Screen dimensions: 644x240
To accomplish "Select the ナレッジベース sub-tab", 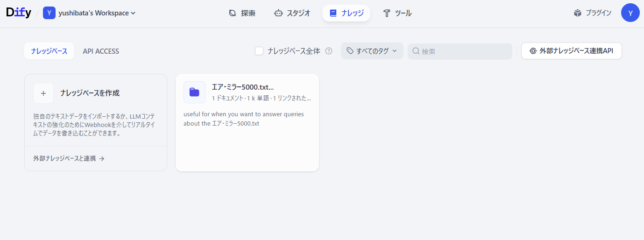I will coord(49,51).
